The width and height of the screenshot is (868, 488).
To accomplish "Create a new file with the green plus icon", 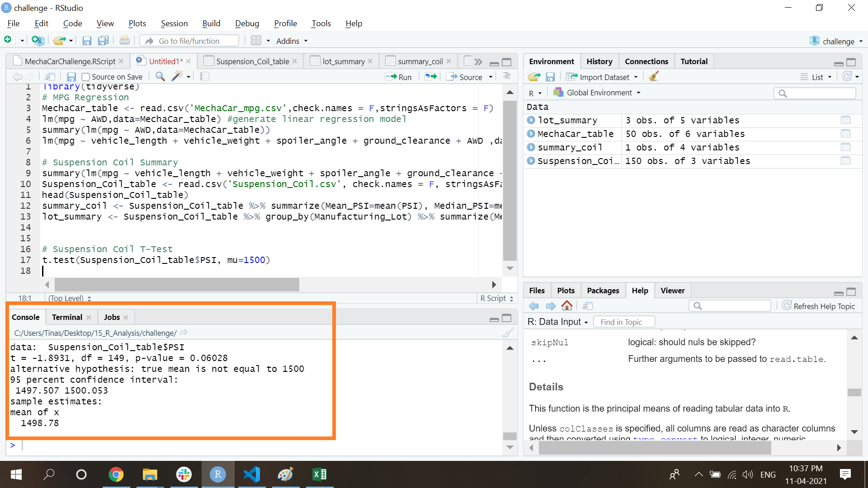I will click(8, 41).
